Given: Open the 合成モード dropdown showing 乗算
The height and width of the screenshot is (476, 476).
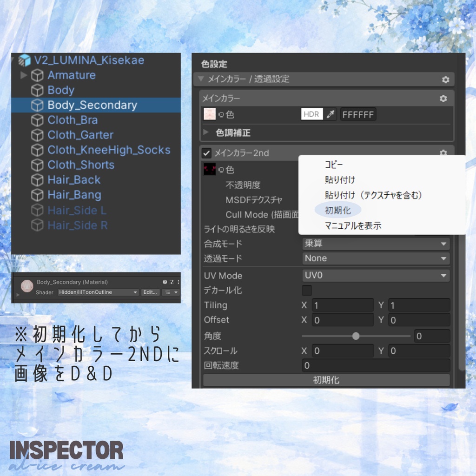Looking at the screenshot, I should coord(376,244).
